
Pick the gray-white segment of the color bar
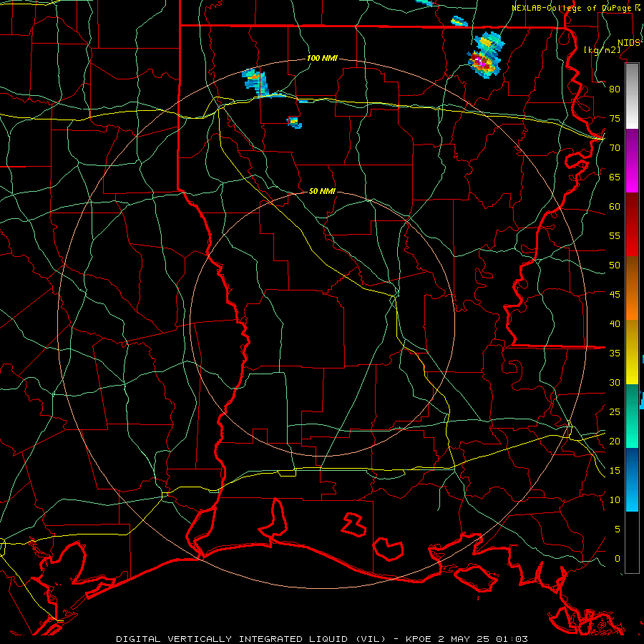pyautogui.click(x=632, y=96)
